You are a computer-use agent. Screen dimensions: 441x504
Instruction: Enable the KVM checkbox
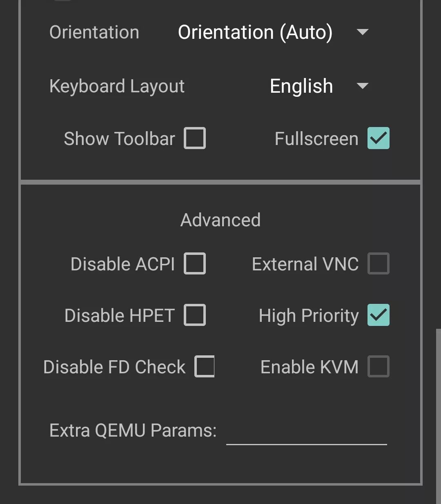378,366
